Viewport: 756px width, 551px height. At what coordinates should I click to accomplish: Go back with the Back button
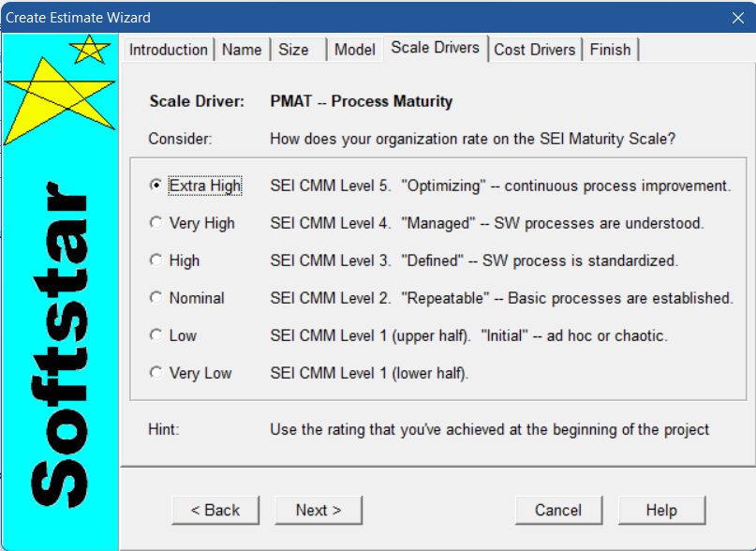click(x=215, y=510)
